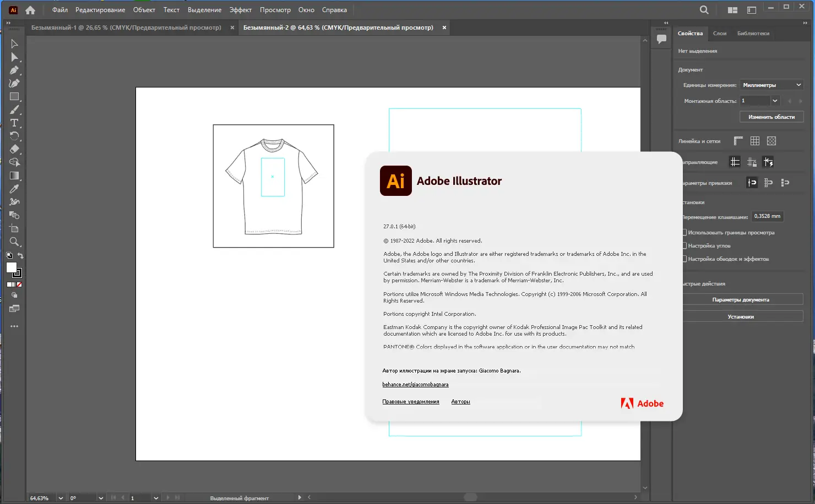Open the 'Правовые уведомления' link
Image resolution: width=815 pixels, height=504 pixels.
pyautogui.click(x=411, y=402)
